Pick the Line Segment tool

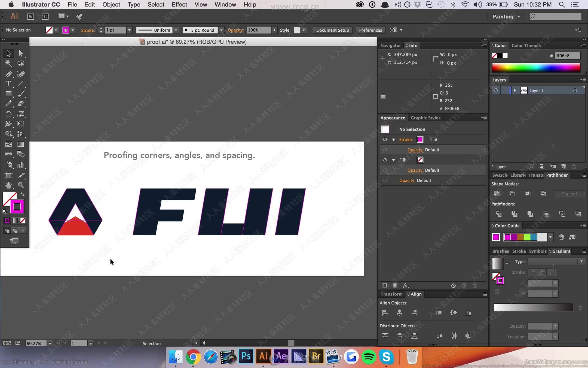pos(21,84)
